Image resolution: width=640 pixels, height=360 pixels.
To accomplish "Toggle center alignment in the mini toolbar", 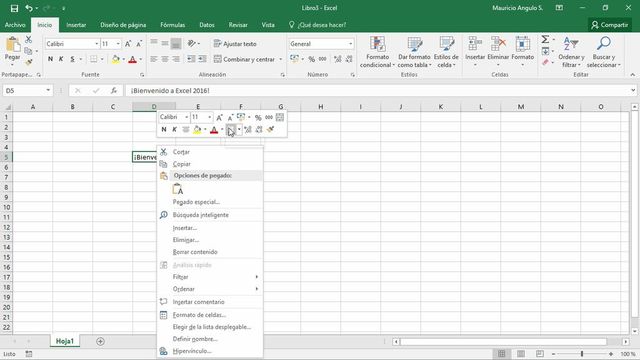I will [x=185, y=130].
